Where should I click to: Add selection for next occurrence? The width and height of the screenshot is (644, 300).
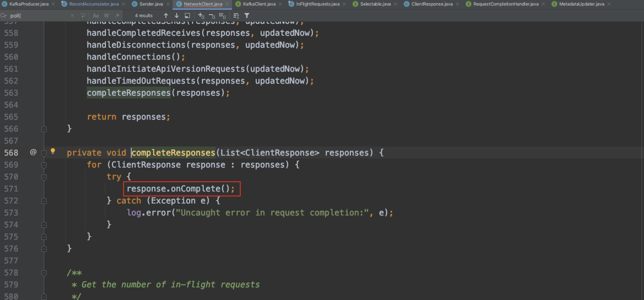[201, 16]
